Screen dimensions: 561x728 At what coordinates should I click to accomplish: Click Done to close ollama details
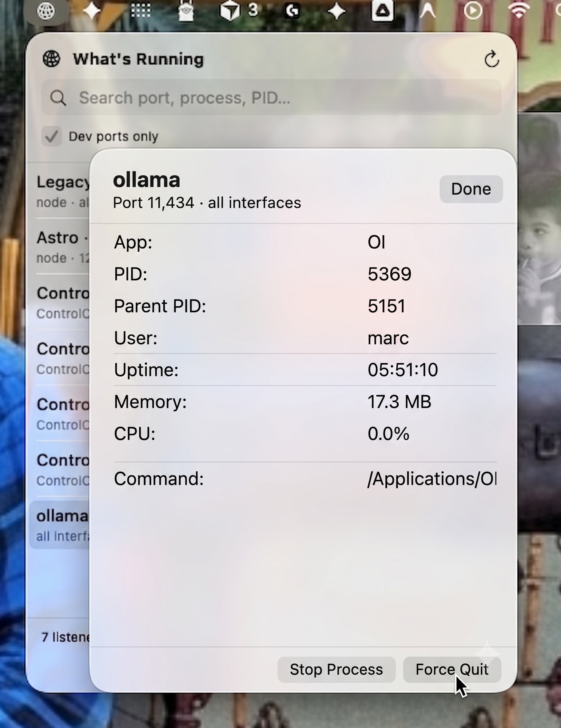pos(471,189)
